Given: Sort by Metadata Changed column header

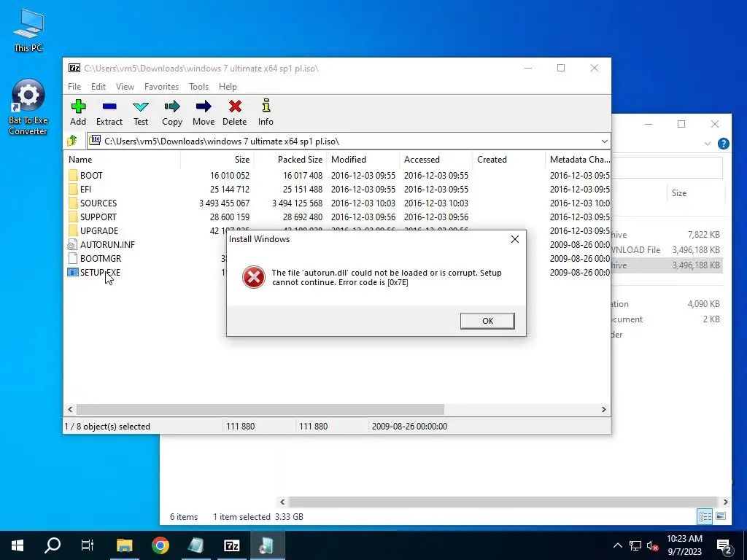Looking at the screenshot, I should pyautogui.click(x=578, y=160).
